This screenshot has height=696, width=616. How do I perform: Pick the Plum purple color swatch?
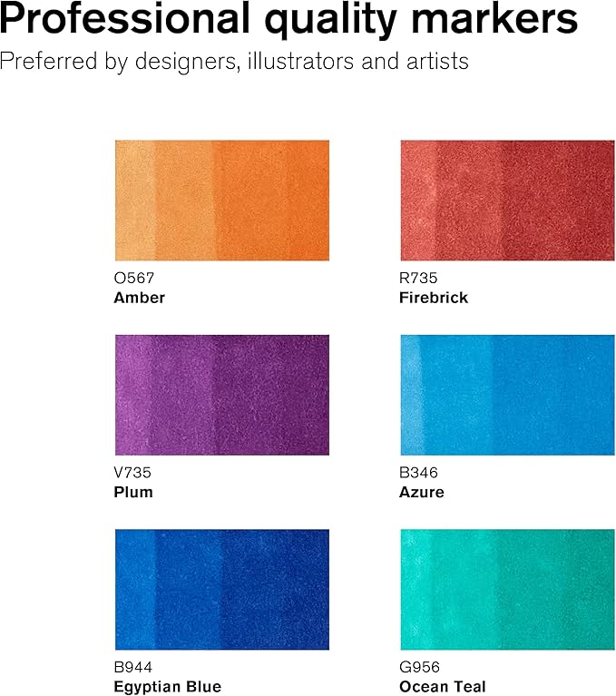pos(221,395)
